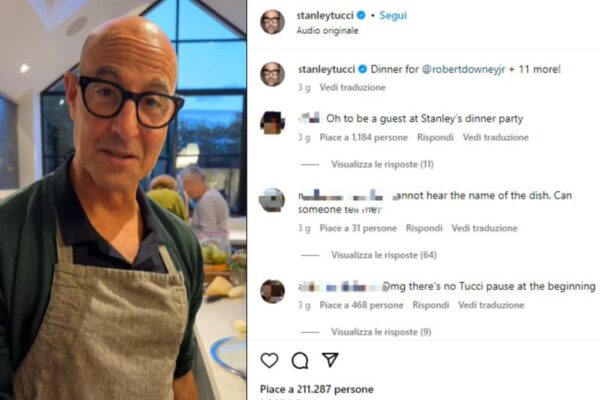Translate the caption with Vedi traduzione
Image resolution: width=600 pixels, height=400 pixels.
[x=352, y=87]
